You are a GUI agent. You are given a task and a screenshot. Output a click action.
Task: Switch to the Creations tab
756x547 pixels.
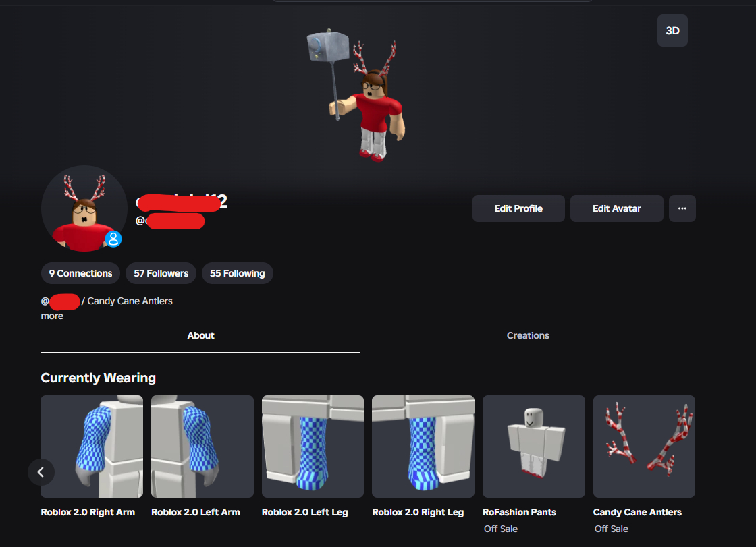pyautogui.click(x=528, y=335)
